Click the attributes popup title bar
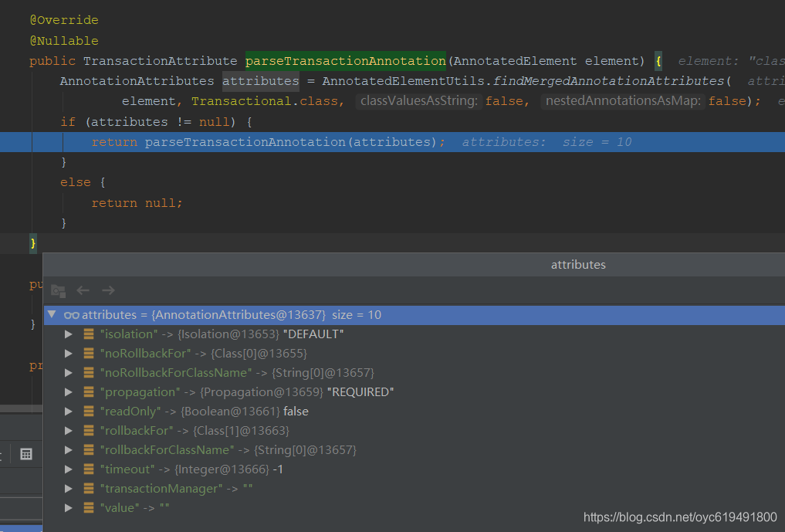Viewport: 785px width, 532px height. [414, 265]
